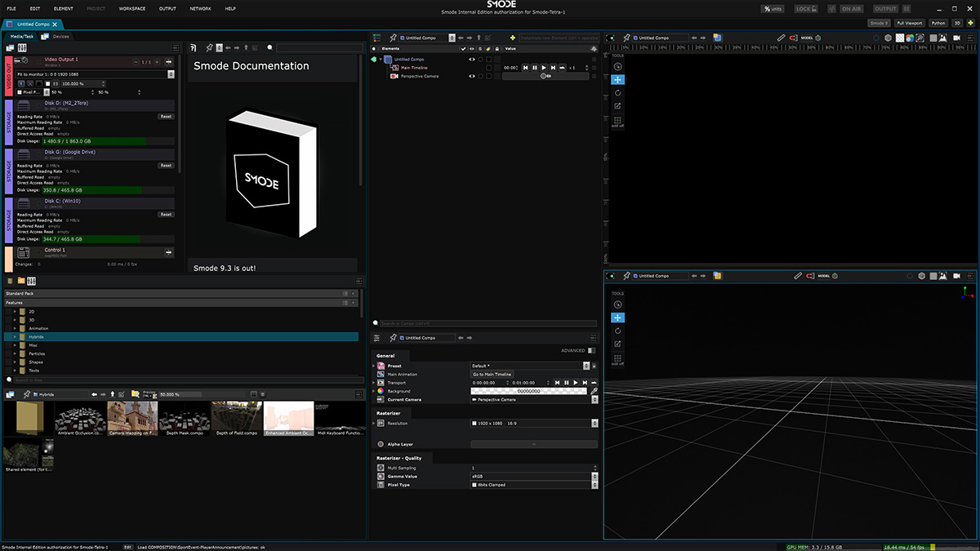This screenshot has width=980, height=551.
Task: Click green plus to instantiate new element
Action: pyautogui.click(x=512, y=38)
